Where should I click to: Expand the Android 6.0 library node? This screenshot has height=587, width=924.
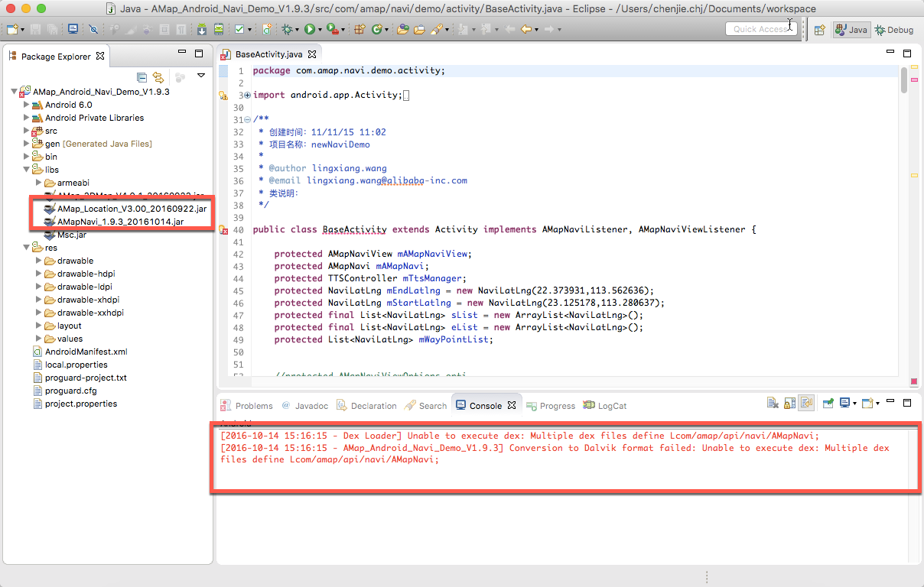pyautogui.click(x=27, y=105)
